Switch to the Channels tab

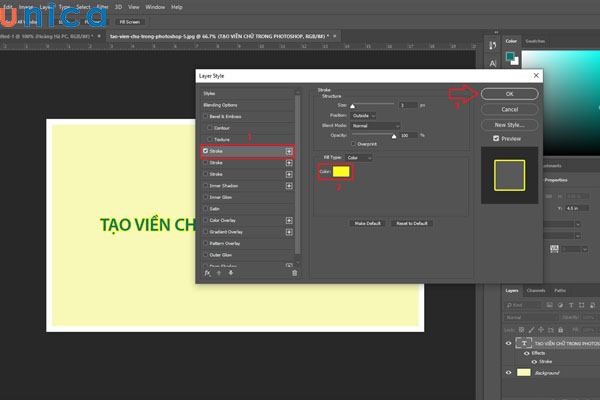click(x=536, y=291)
